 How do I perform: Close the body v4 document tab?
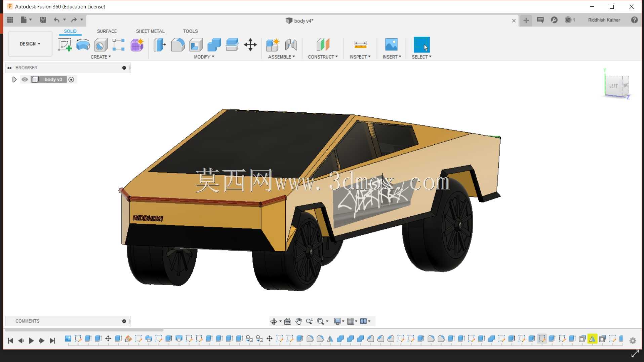514,21
